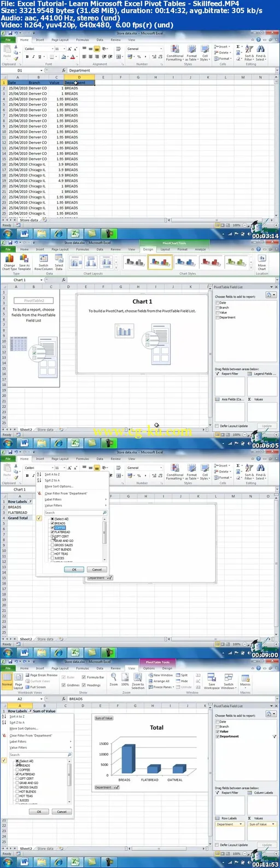The height and width of the screenshot is (868, 280).
Task: Click filter Search box in the 00:11:53 frame
Action: [x=40, y=755]
